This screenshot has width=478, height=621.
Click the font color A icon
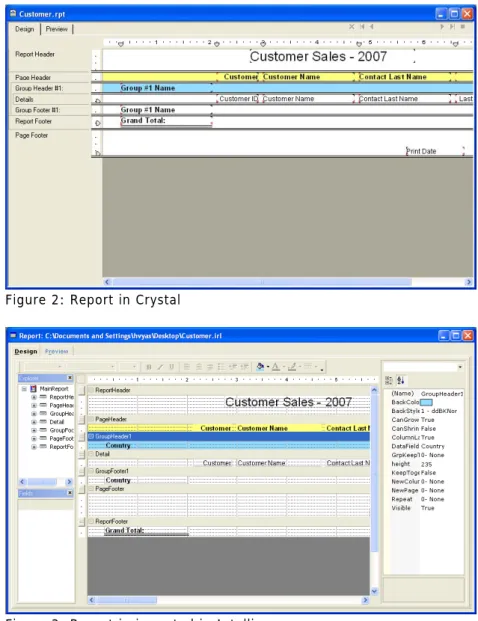pyautogui.click(x=276, y=367)
